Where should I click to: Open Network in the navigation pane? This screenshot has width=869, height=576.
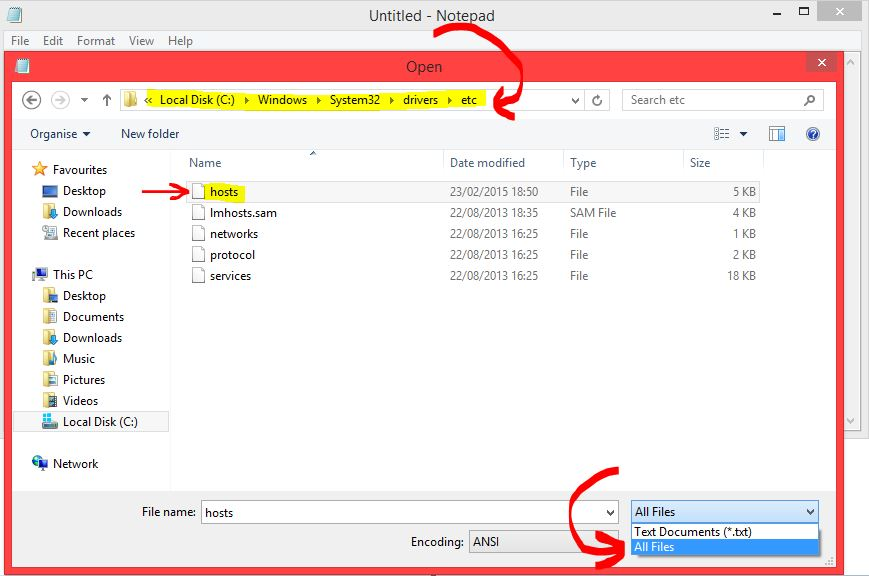(75, 464)
